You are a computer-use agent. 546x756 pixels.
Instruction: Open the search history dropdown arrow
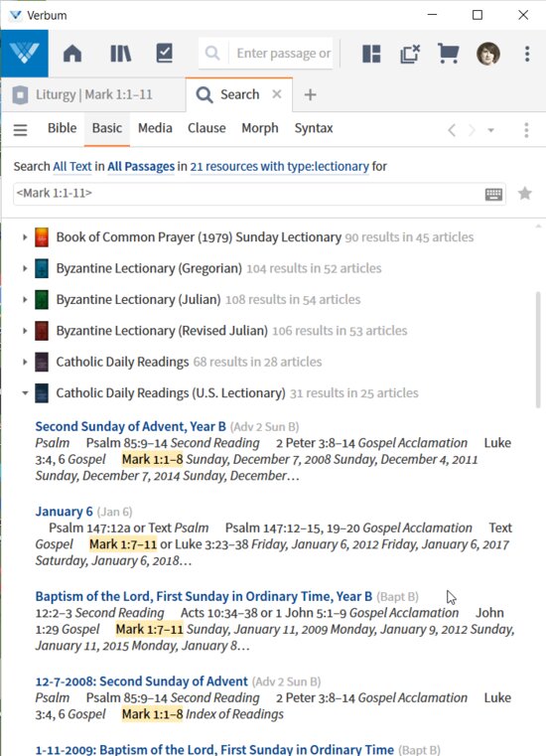pyautogui.click(x=490, y=130)
